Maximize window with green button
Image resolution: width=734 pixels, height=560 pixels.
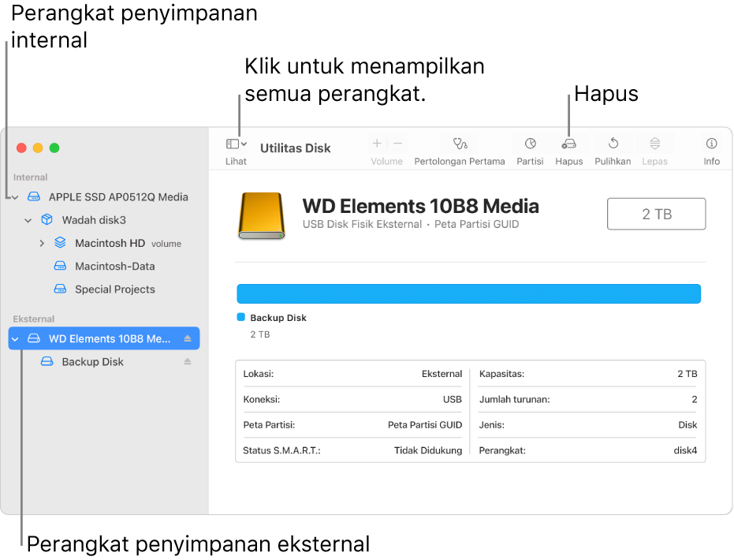(54, 148)
